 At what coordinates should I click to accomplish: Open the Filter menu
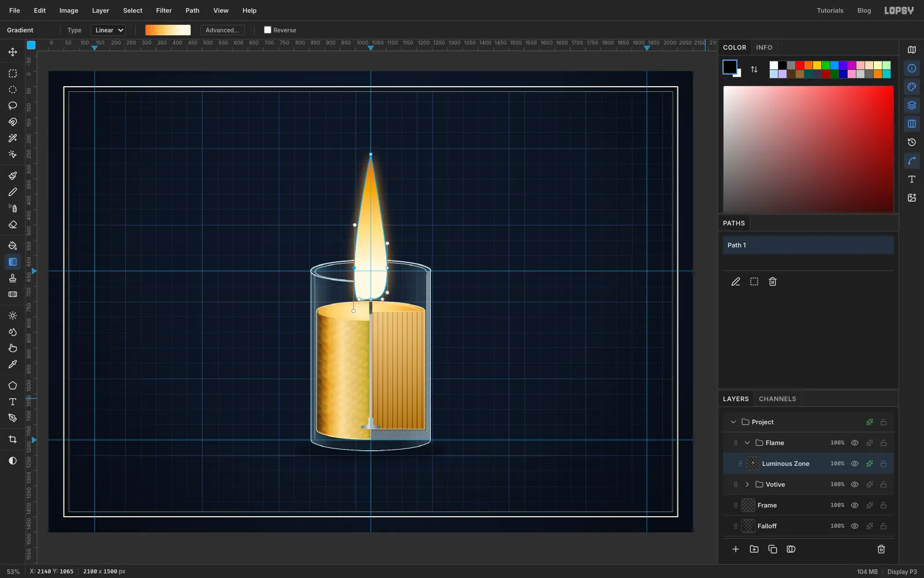pos(164,10)
